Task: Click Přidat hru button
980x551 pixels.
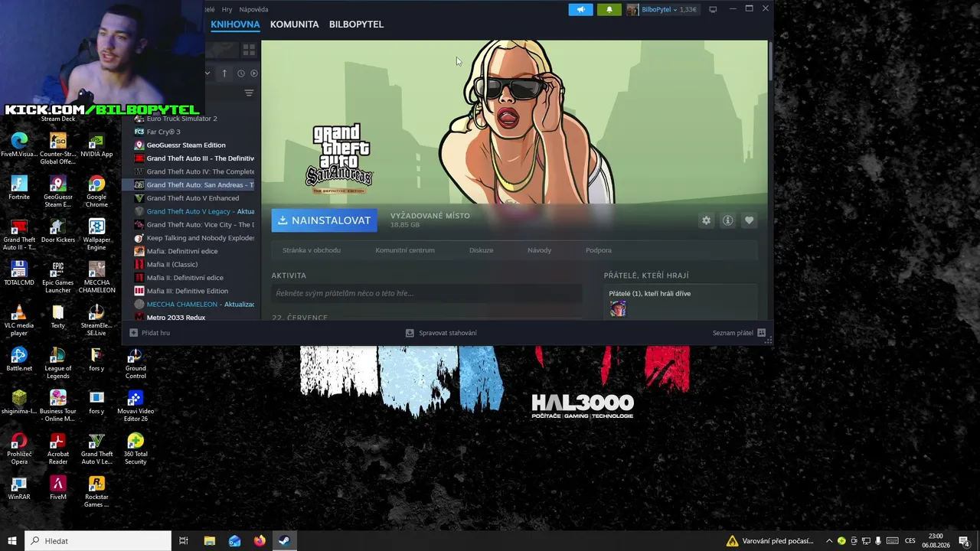Action: pyautogui.click(x=150, y=333)
